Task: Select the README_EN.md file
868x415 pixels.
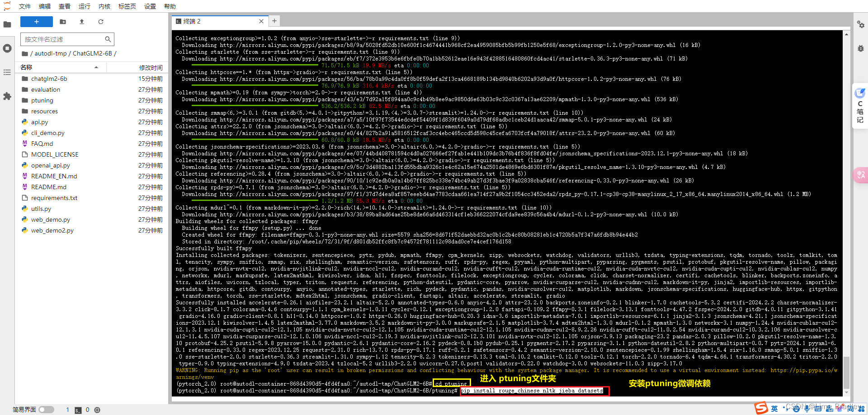Action: (92, 176)
